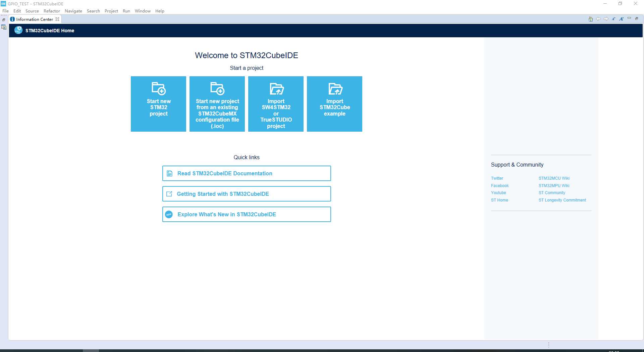This screenshot has width=644, height=352.
Task: Open the Help menu
Action: (160, 11)
